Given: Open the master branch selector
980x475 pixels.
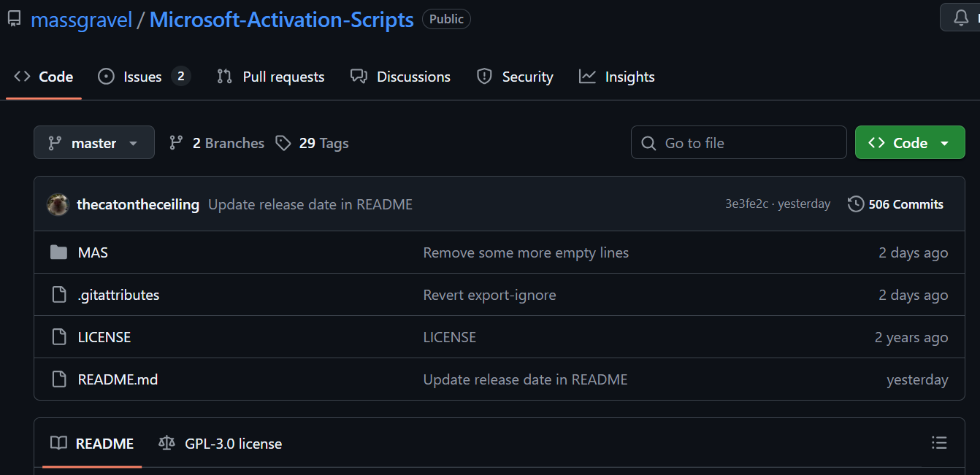Looking at the screenshot, I should pyautogui.click(x=93, y=142).
